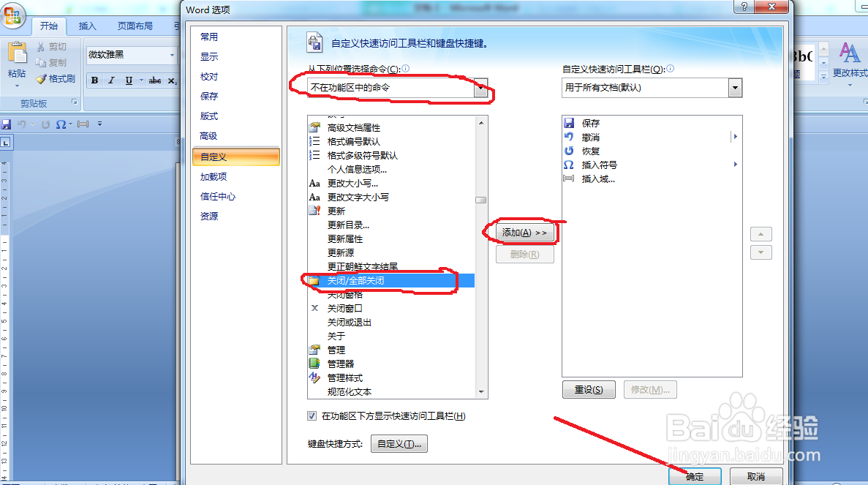The image size is (868, 485).
Task: Click the command list scrollbar thumb
Action: coord(481,200)
